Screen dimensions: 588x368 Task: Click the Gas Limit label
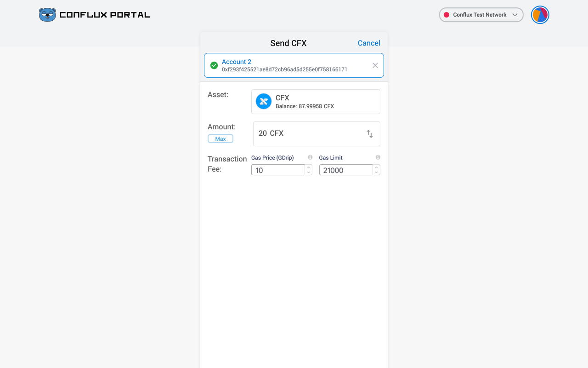coord(331,158)
